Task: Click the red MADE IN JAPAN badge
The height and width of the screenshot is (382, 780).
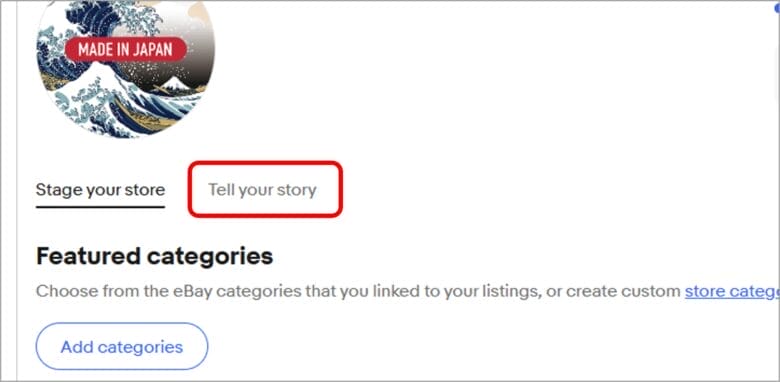Action: pos(126,49)
